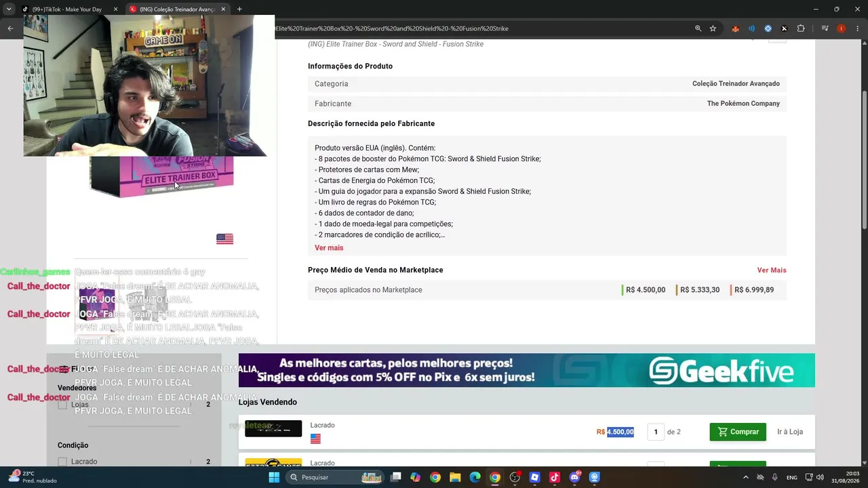The height and width of the screenshot is (488, 868).
Task: Open the first Chrome taskbar icon
Action: pyautogui.click(x=435, y=477)
